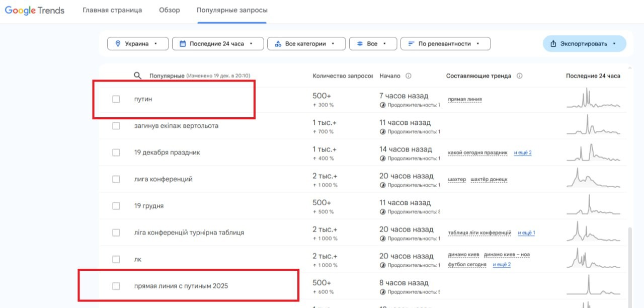Switch to the Обзор tab
Image resolution: width=644 pixels, height=308 pixels.
169,10
